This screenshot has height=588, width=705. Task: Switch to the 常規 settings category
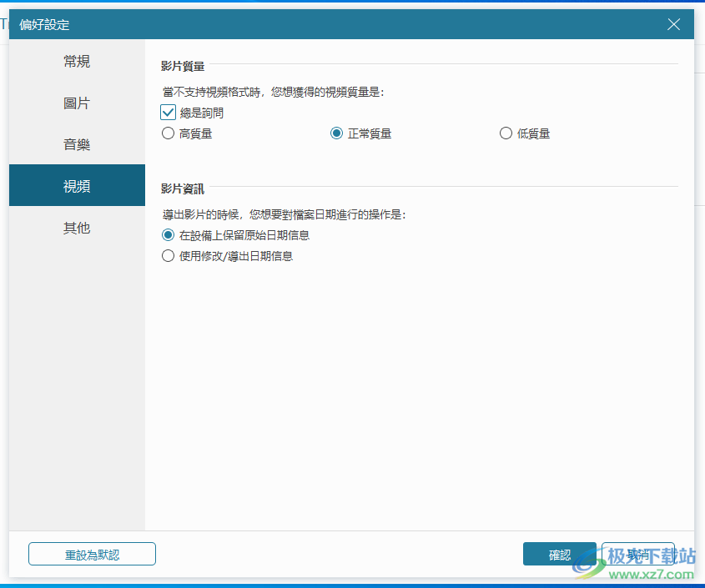[76, 60]
